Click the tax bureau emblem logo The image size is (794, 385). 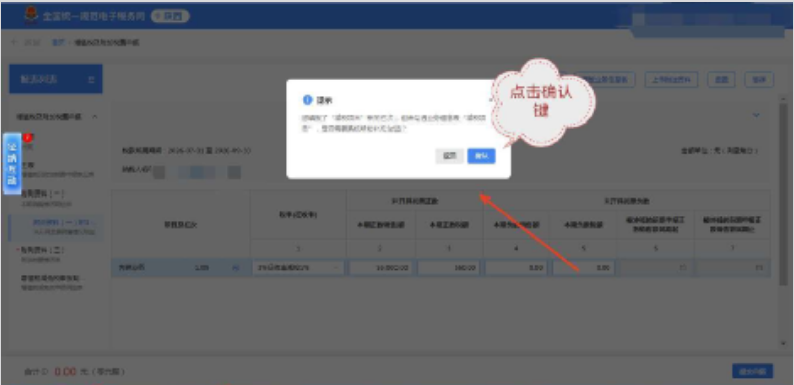(31, 16)
